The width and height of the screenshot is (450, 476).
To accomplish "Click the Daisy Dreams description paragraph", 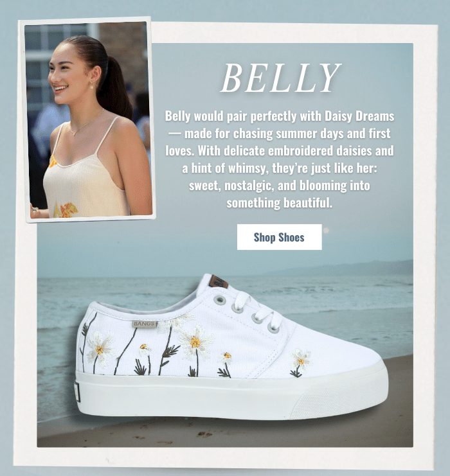I will click(279, 159).
